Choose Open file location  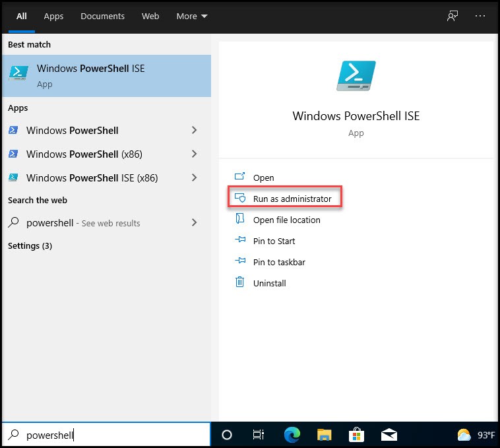click(x=287, y=220)
